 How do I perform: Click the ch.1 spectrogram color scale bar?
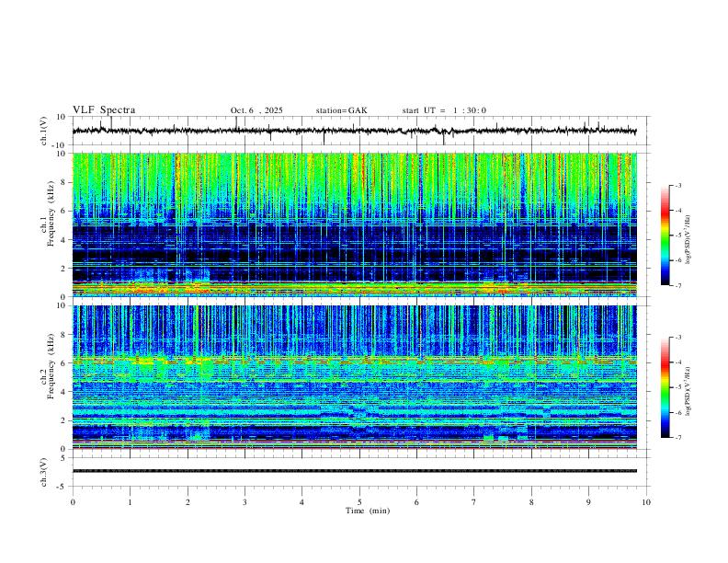click(x=665, y=236)
